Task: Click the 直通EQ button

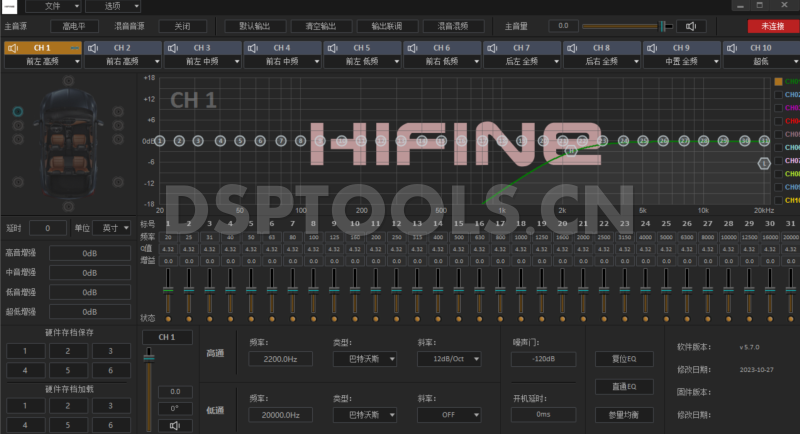Action: [624, 387]
